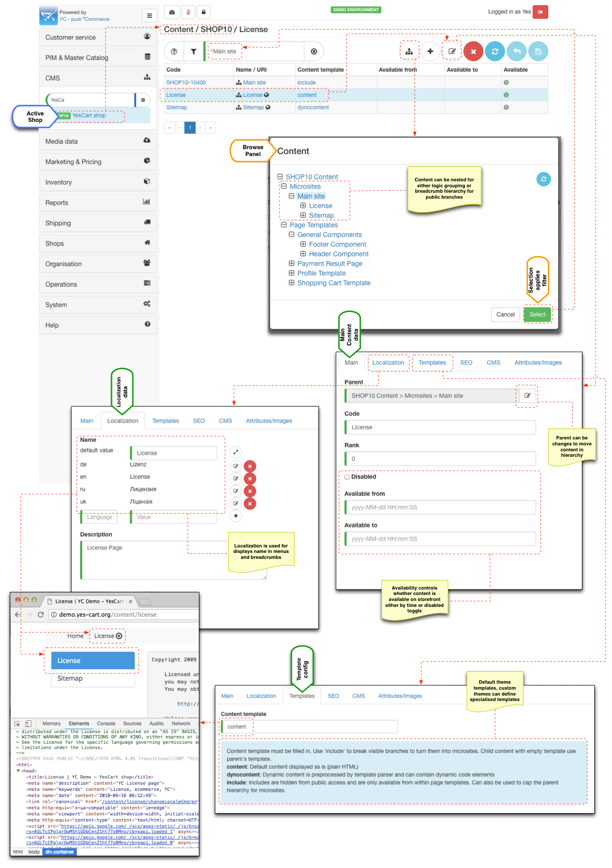The width and height of the screenshot is (612, 868).
Task: Click the x icon beside License breadcrumb on storefront
Action: pos(119,636)
